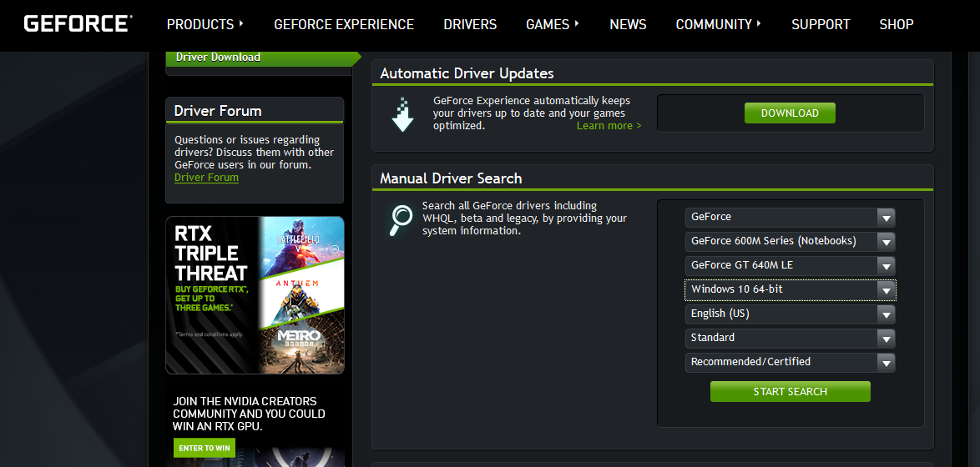Open GeForce Experience page
This screenshot has height=467, width=980.
(x=344, y=24)
